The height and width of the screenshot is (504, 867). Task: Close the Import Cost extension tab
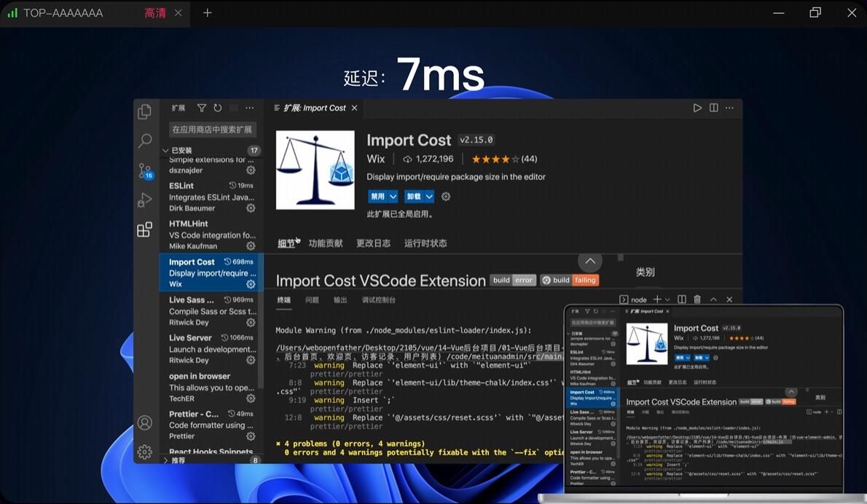(354, 108)
